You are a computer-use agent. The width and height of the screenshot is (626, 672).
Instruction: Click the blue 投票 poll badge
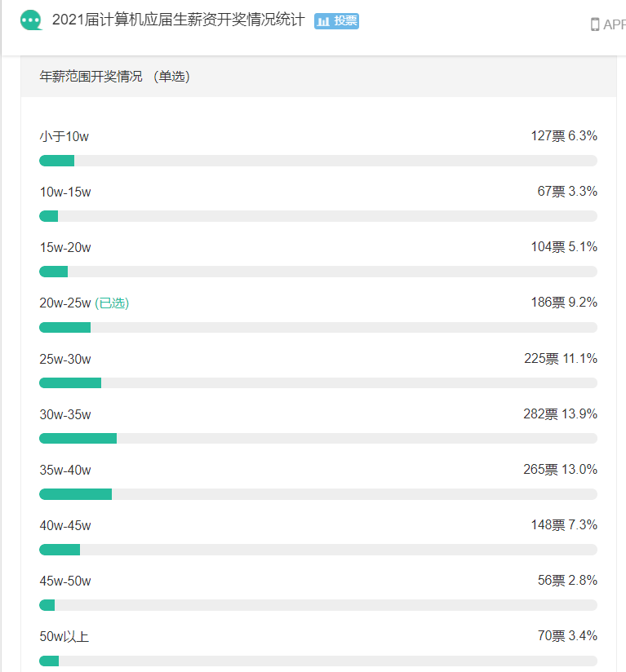pos(336,21)
